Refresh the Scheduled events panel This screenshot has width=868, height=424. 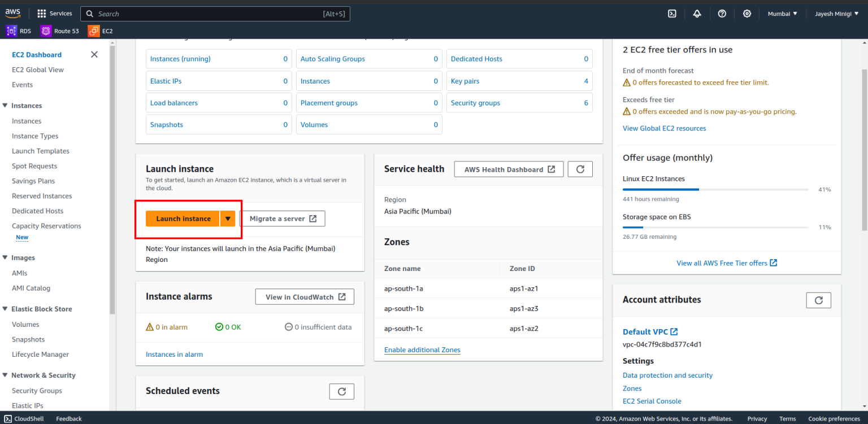tap(341, 391)
